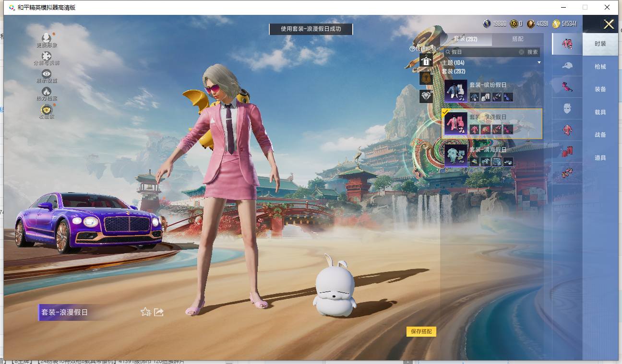622x364 pixels.
Task: Click the search field containing 假日
Action: (484, 52)
